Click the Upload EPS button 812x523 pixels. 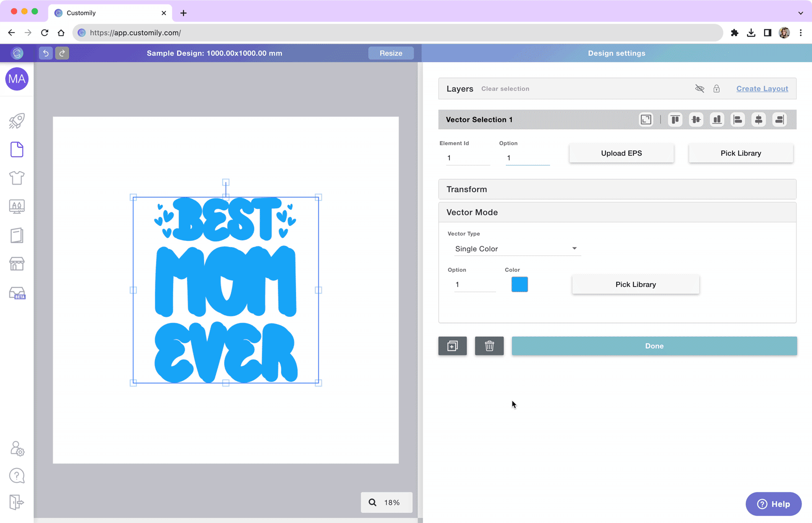[x=621, y=153]
